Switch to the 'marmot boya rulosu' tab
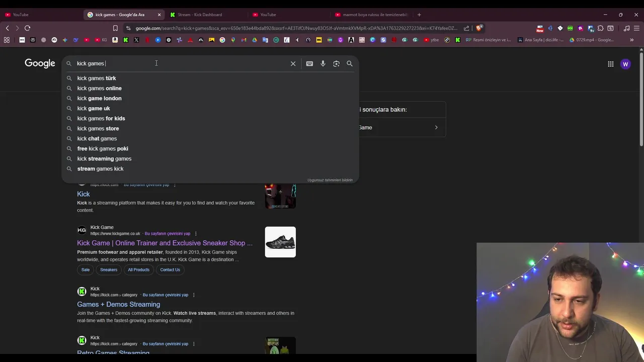 (x=371, y=15)
